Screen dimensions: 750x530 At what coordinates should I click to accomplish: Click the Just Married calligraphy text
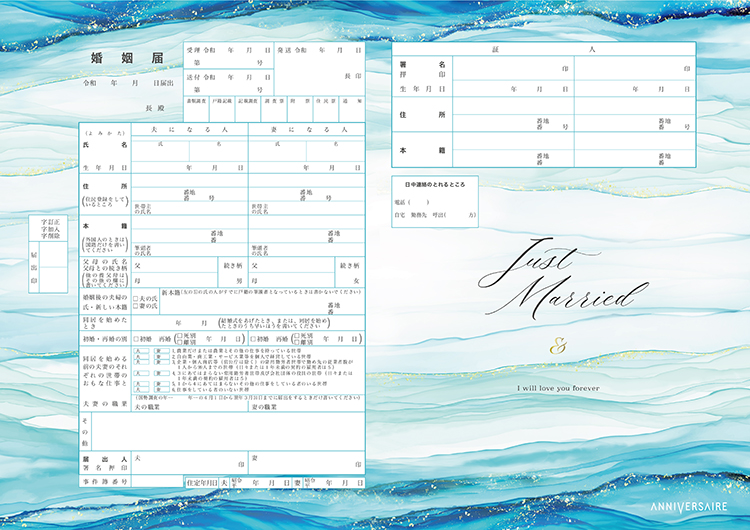click(562, 278)
